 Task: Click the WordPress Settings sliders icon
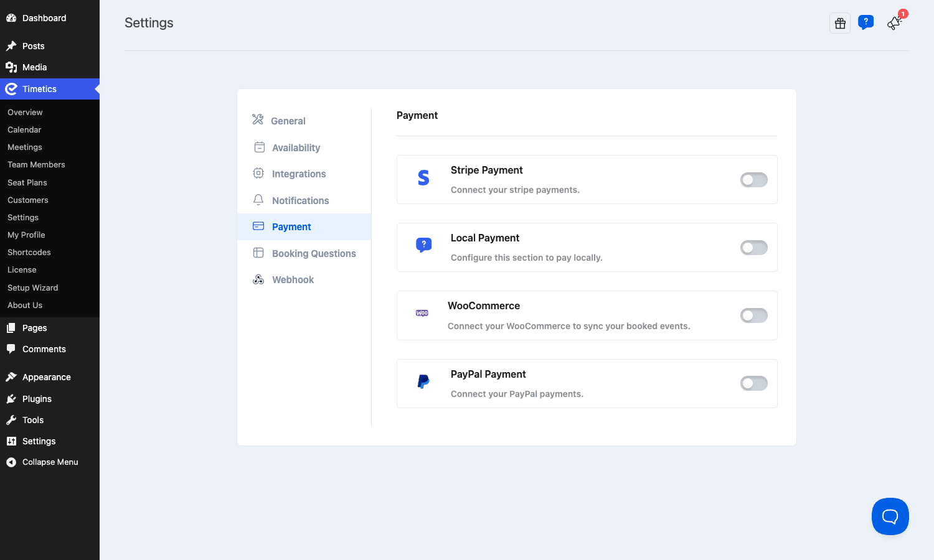tap(11, 441)
